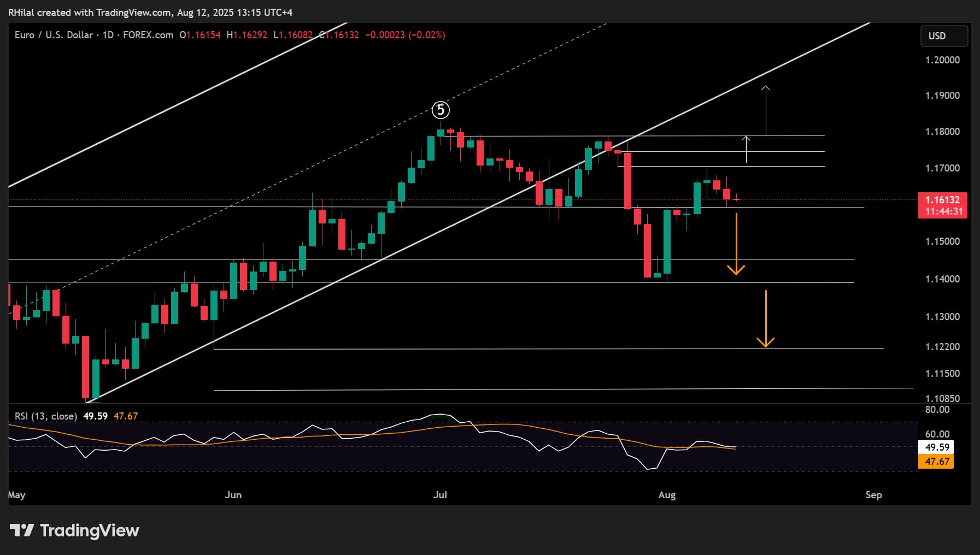Screen dimensions: 980x555
Task: Click the white RSI value tag 49.59
Action: pos(936,447)
